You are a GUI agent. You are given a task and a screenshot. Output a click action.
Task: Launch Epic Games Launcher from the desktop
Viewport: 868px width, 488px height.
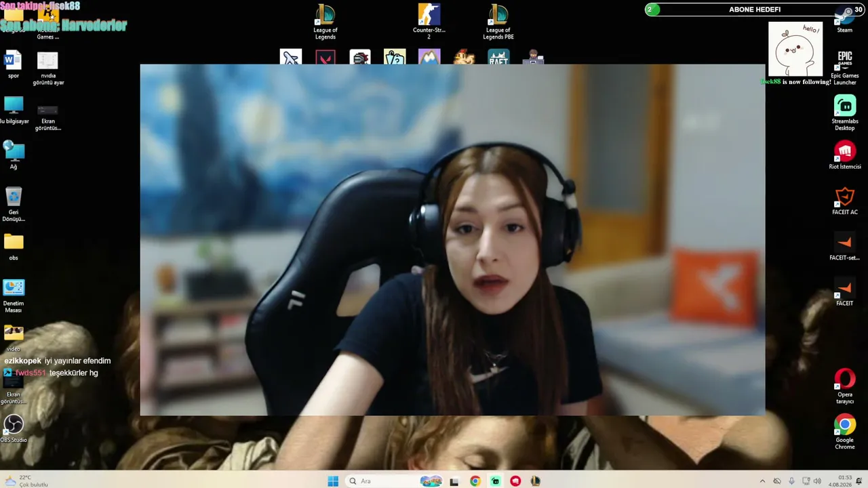tap(844, 66)
